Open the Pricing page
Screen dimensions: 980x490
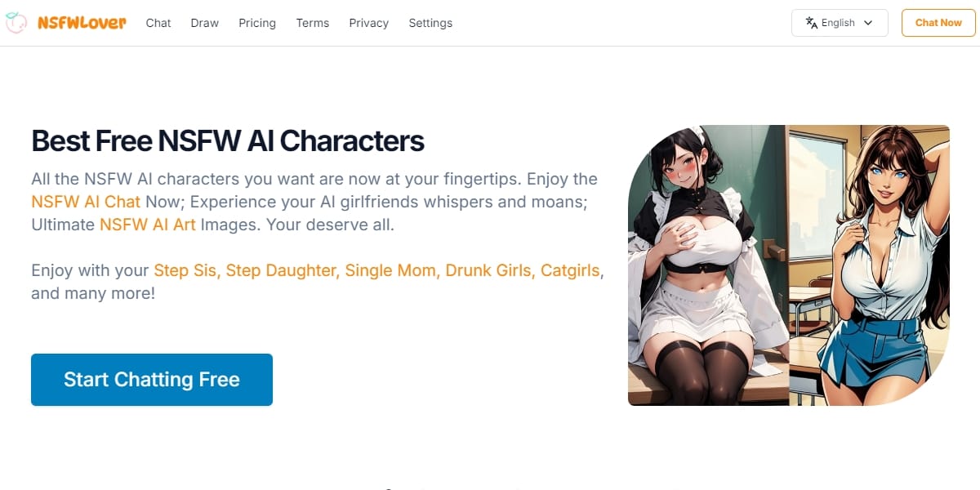pyautogui.click(x=257, y=23)
